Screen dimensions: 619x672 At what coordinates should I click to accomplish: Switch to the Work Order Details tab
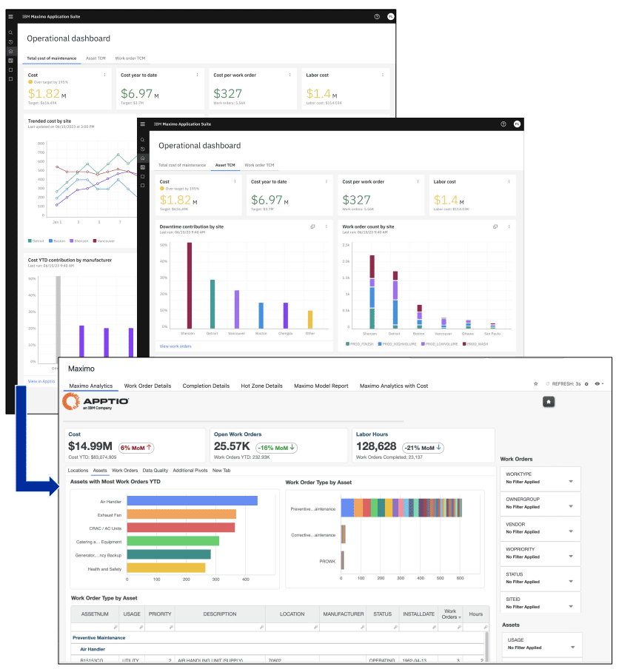147,386
